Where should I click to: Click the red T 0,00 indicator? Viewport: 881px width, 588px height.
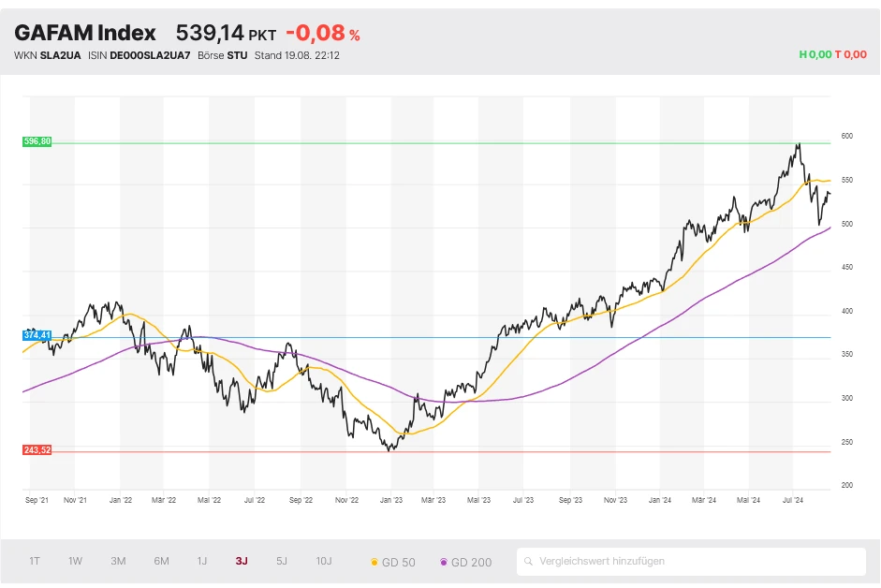pos(851,55)
